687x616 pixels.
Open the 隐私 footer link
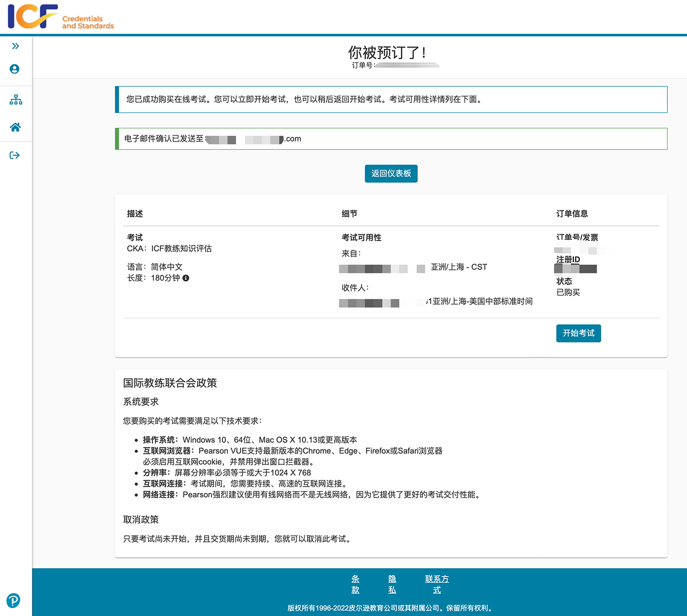pos(392,585)
